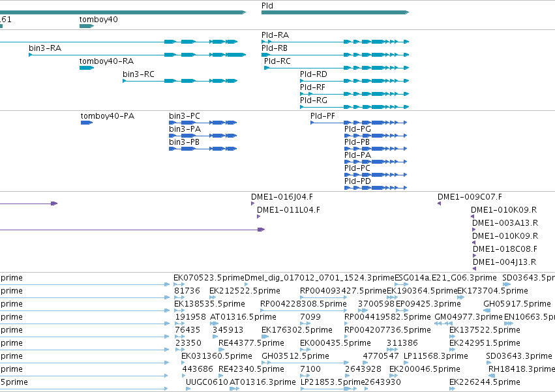The height and width of the screenshot is (392, 555).
Task: Select the DME1-009C07.F feature label
Action: 470,197
